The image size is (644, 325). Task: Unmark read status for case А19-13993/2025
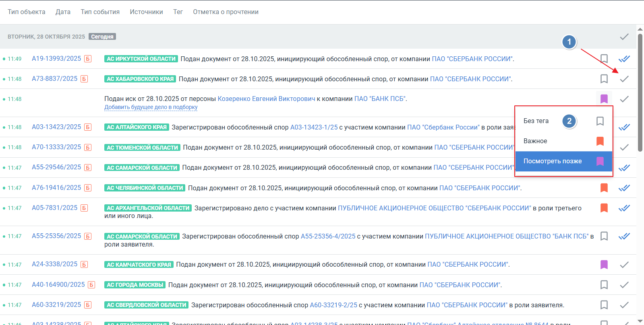point(624,59)
